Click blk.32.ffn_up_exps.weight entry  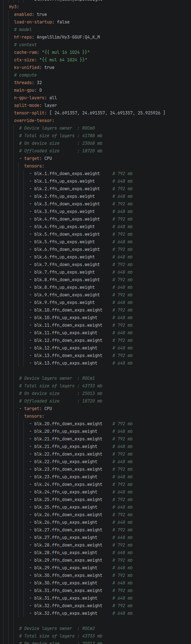click(66, 613)
